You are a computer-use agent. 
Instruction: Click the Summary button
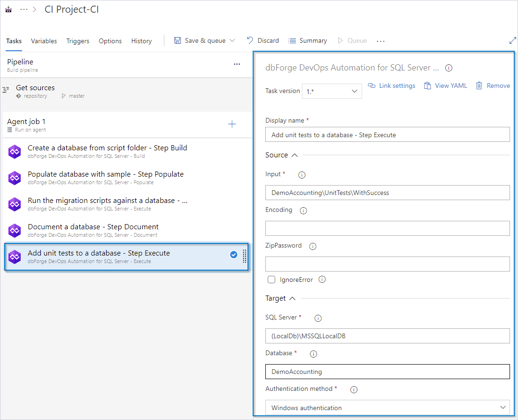coord(308,41)
